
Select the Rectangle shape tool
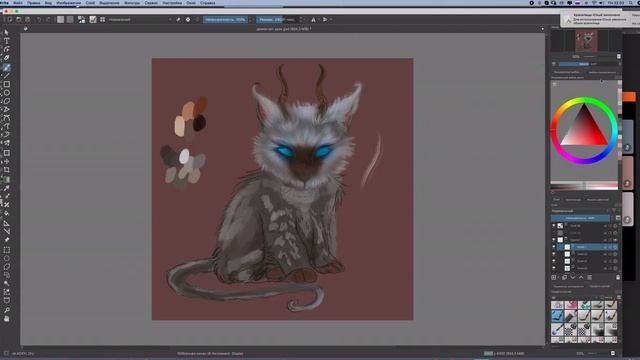7,84
